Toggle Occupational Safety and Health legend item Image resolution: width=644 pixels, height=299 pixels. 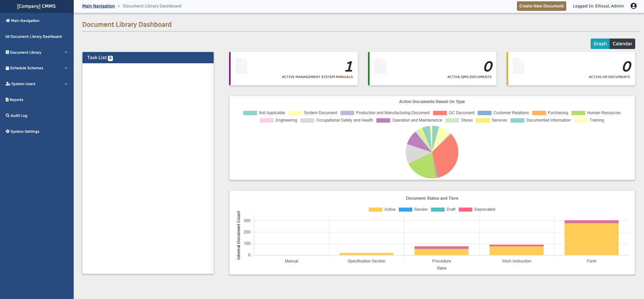[337, 120]
